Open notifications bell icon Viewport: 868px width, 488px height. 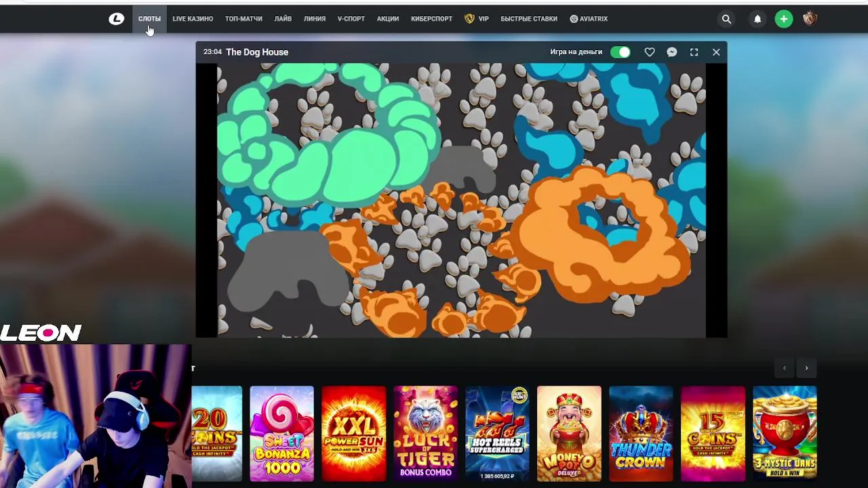[x=757, y=19]
